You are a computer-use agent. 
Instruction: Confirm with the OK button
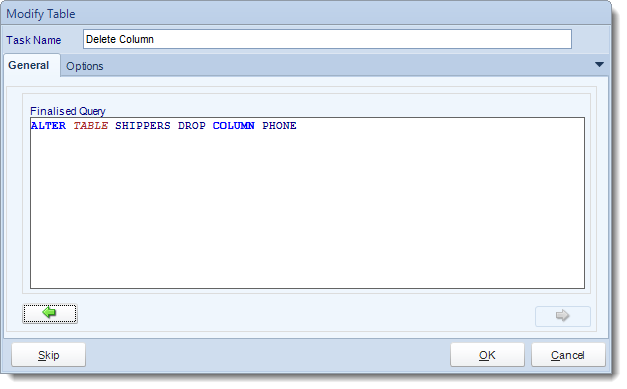coord(487,355)
